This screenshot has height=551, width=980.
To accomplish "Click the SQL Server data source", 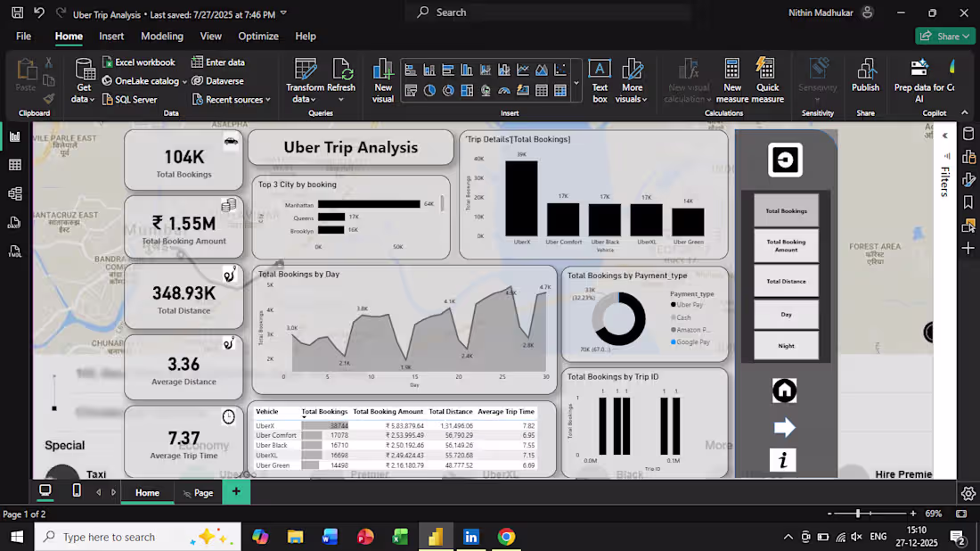I will pyautogui.click(x=129, y=100).
